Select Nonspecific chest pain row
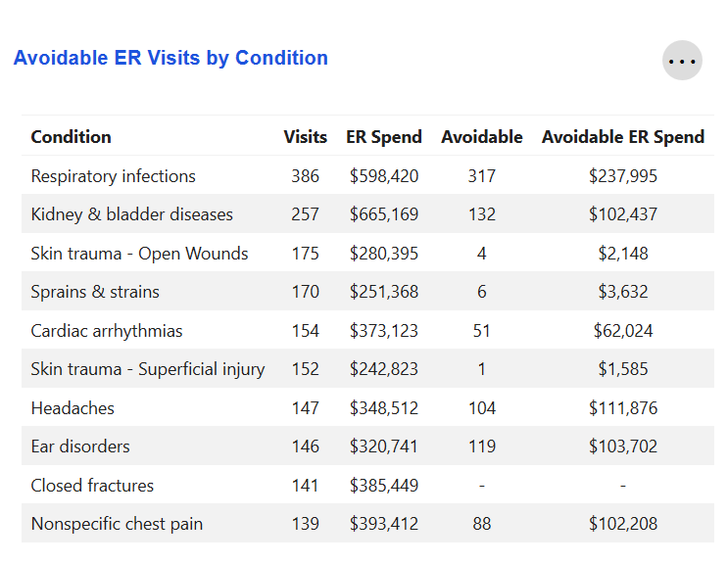 (x=117, y=524)
